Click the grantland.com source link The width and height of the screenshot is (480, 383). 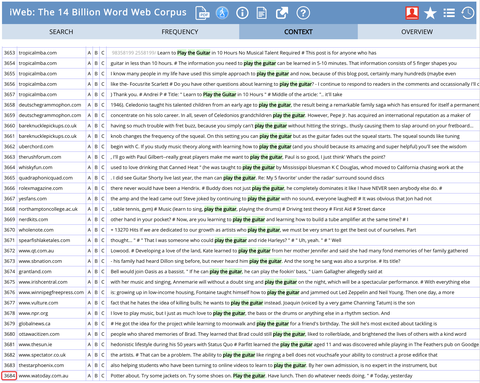[x=35, y=271]
